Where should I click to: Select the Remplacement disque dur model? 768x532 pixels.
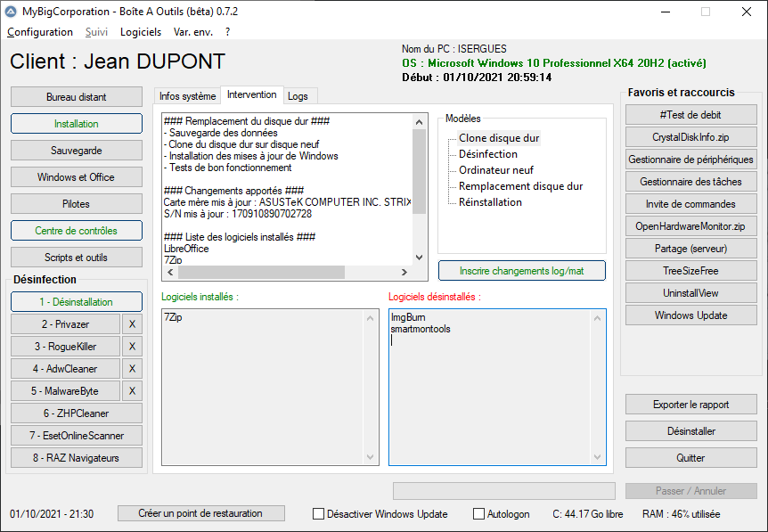coord(520,186)
